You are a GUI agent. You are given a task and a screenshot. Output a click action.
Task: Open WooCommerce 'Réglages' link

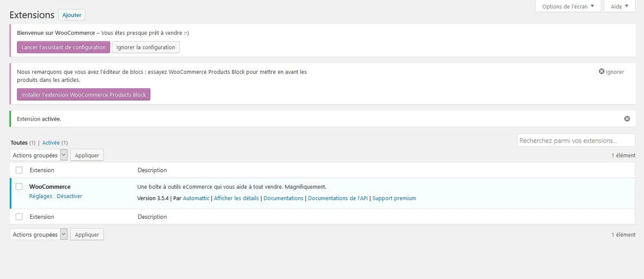[x=40, y=196]
